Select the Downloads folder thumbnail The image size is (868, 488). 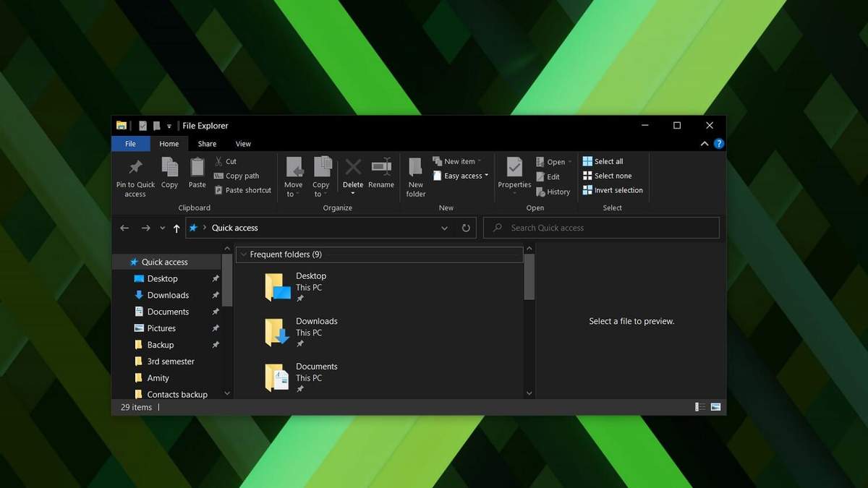click(x=277, y=333)
